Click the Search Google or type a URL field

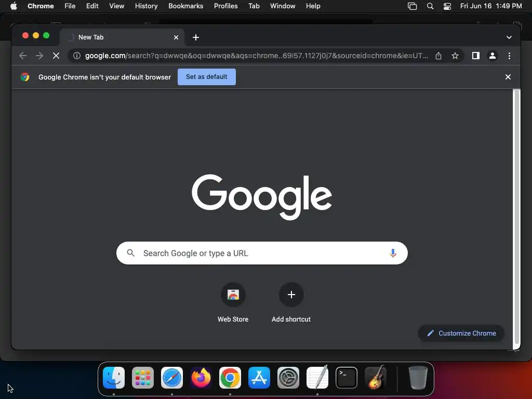(262, 253)
